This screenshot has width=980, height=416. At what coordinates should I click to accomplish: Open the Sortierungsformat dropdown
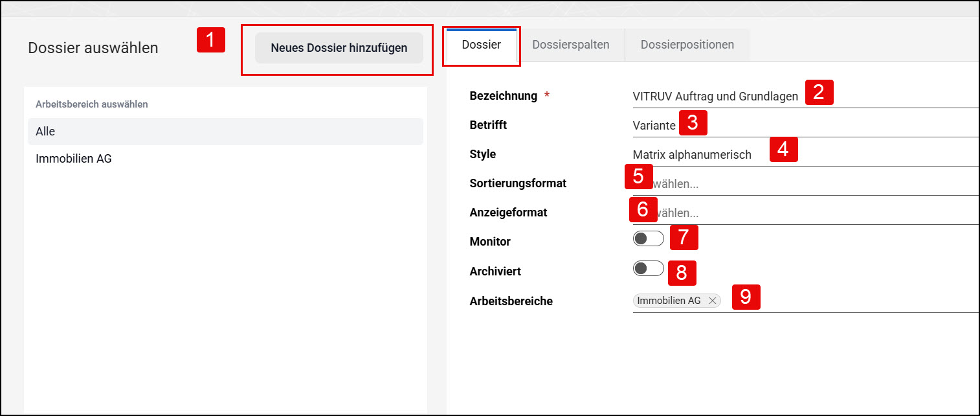tap(806, 184)
